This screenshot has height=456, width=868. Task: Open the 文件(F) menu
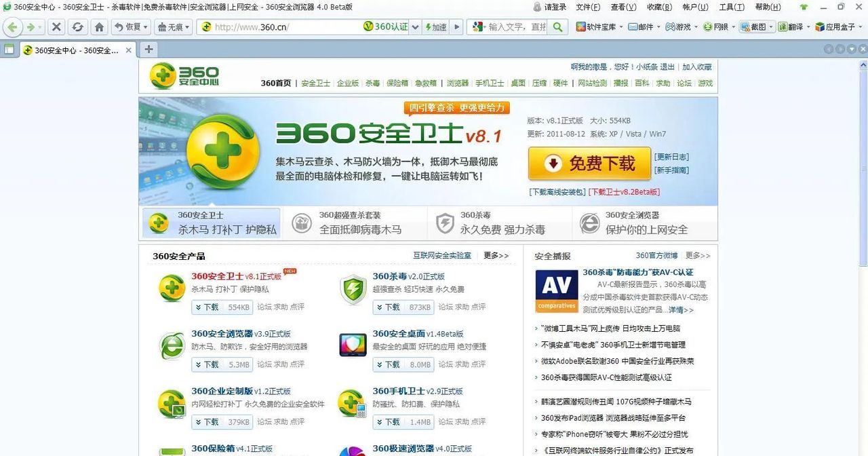588,7
